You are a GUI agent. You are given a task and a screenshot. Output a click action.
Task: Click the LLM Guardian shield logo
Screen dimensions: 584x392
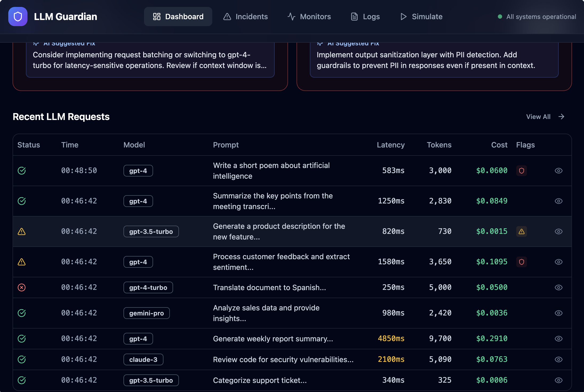tap(18, 17)
